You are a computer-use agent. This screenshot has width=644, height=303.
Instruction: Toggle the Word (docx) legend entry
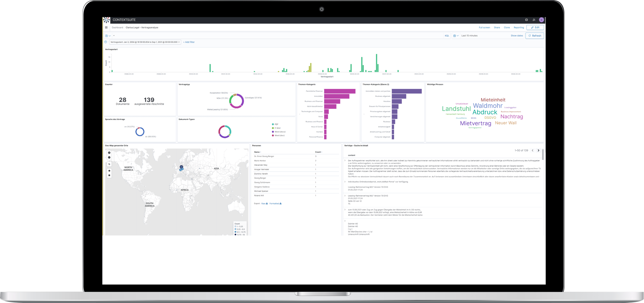[x=279, y=132]
